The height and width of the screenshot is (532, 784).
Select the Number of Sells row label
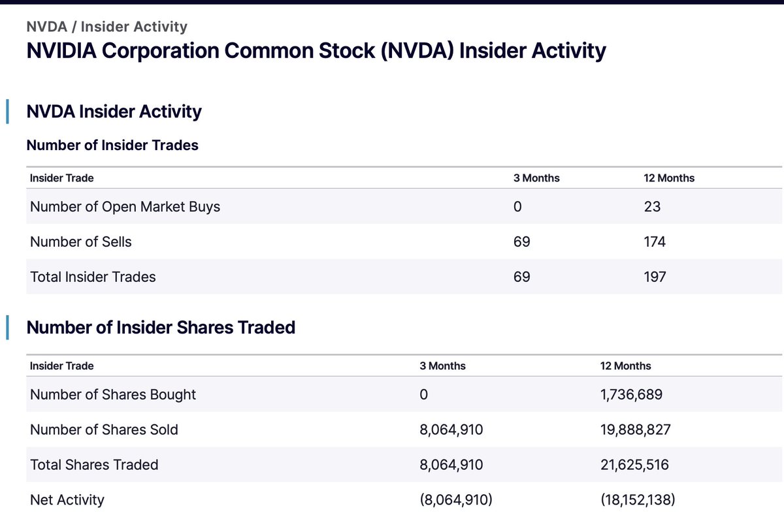(81, 242)
